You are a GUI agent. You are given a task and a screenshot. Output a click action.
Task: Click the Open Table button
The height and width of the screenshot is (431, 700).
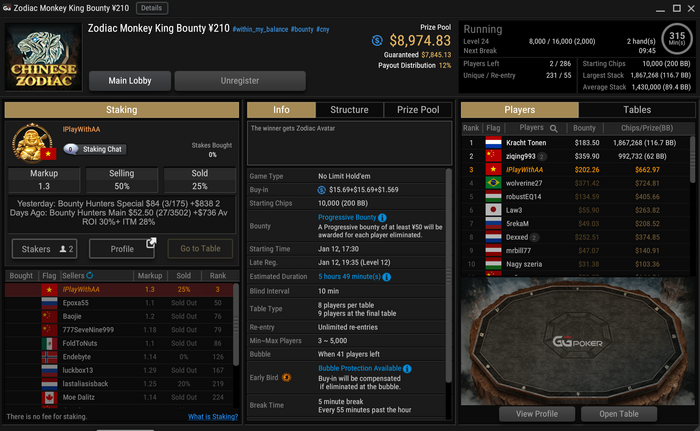[x=619, y=414]
